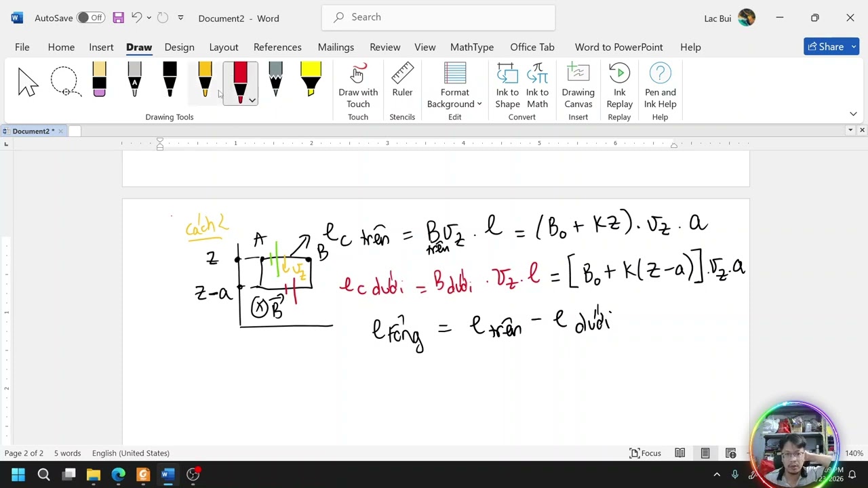Open the Layout tab

coord(224,47)
